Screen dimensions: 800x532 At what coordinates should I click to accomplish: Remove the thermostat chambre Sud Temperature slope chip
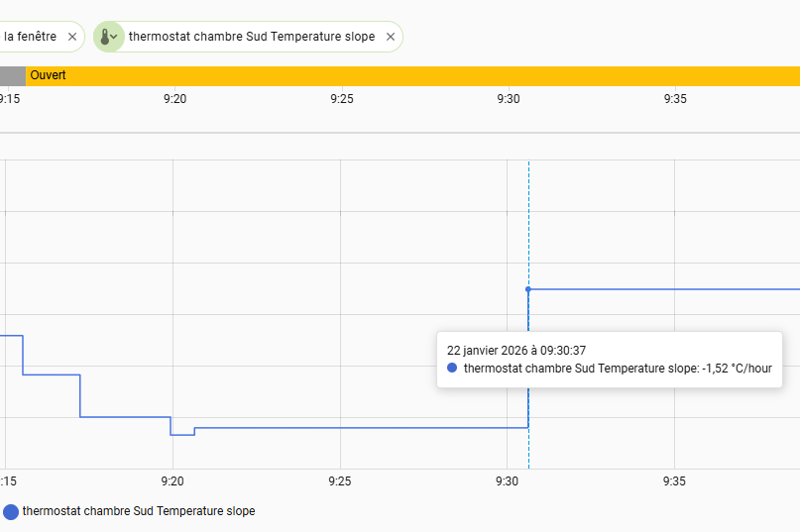(391, 37)
